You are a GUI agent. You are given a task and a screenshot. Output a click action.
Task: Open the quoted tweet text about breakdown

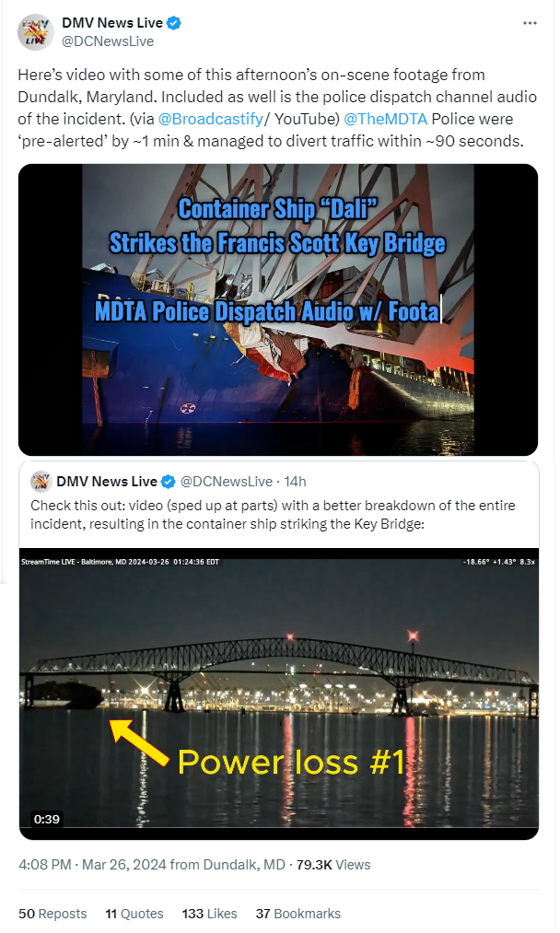274,515
